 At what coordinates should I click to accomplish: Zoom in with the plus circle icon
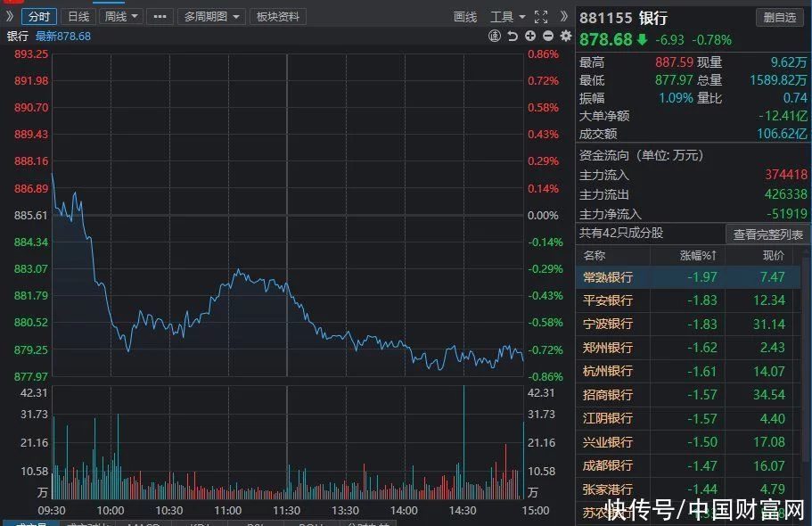tap(530, 36)
